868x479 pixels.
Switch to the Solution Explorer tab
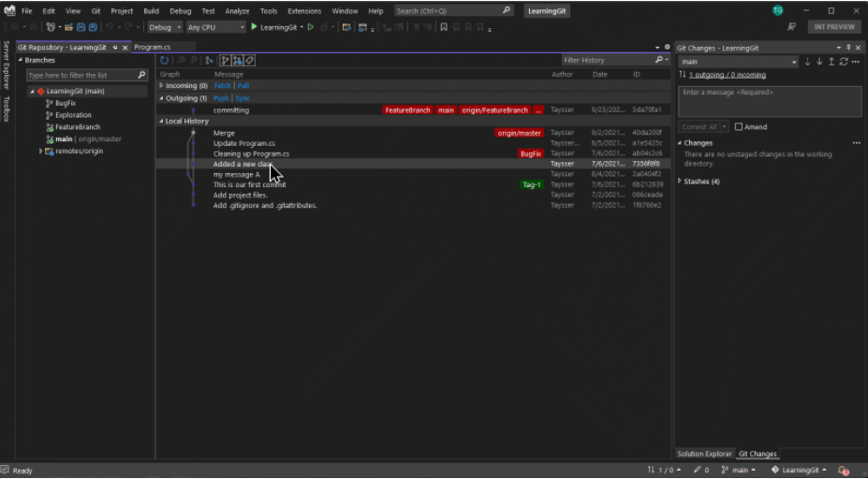[x=705, y=454]
